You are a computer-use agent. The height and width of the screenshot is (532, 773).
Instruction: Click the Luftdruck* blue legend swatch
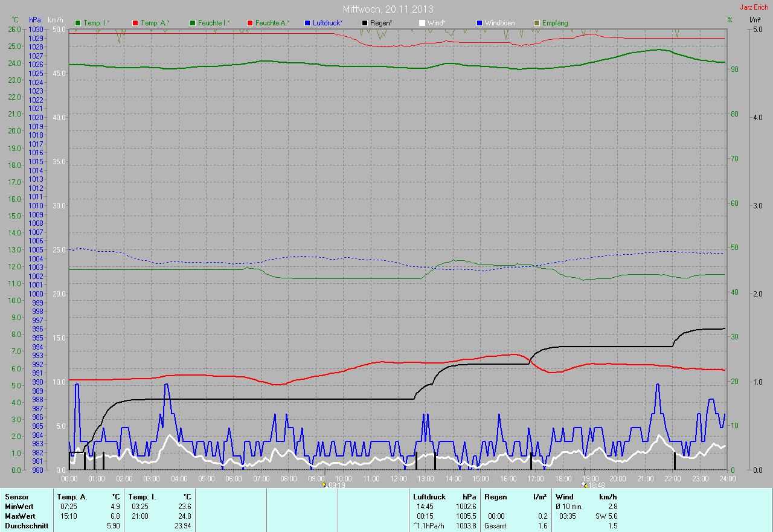click(x=308, y=23)
